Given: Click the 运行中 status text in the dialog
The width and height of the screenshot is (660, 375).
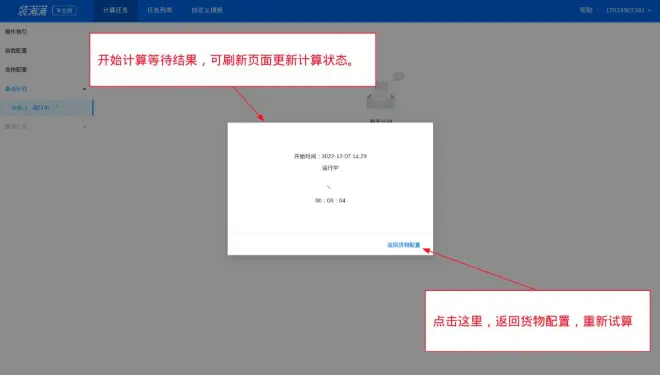Looking at the screenshot, I should click(x=330, y=168).
